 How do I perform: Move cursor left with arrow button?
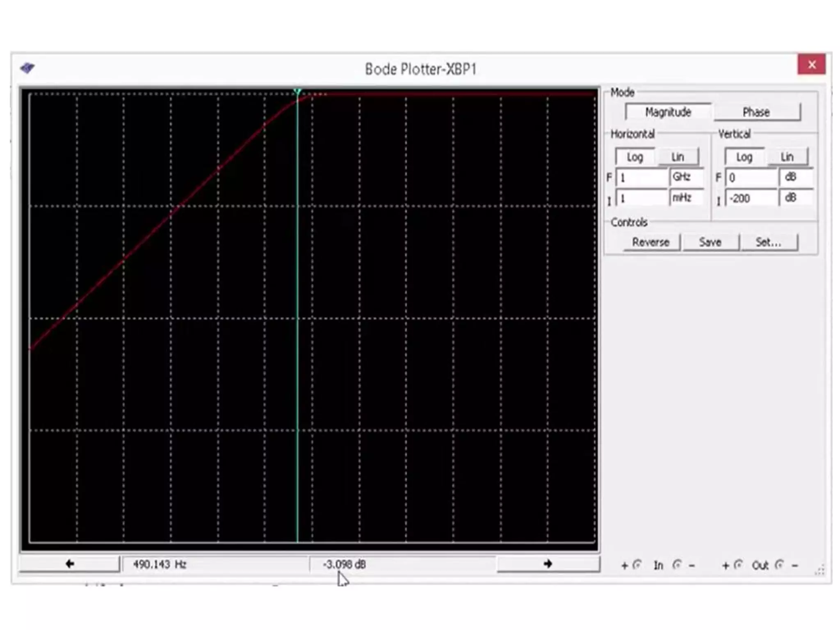pyautogui.click(x=69, y=564)
